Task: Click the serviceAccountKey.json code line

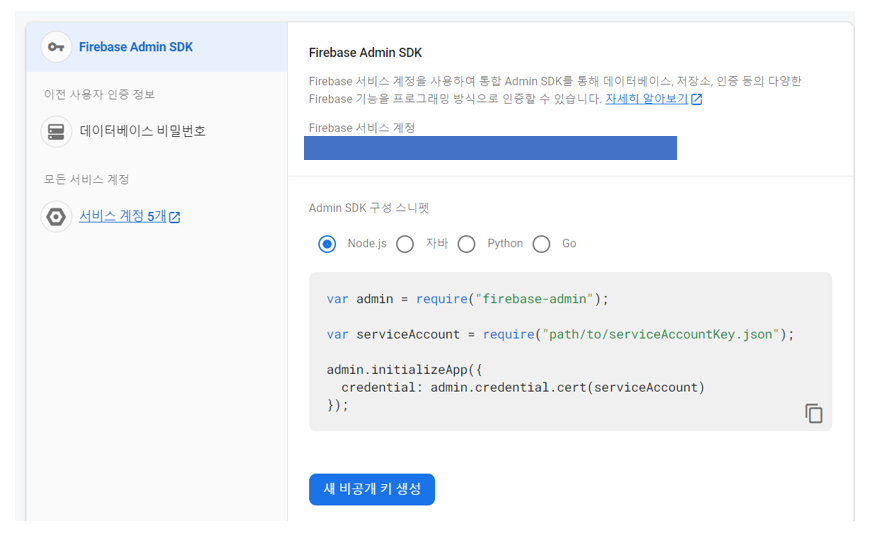Action: (560, 335)
